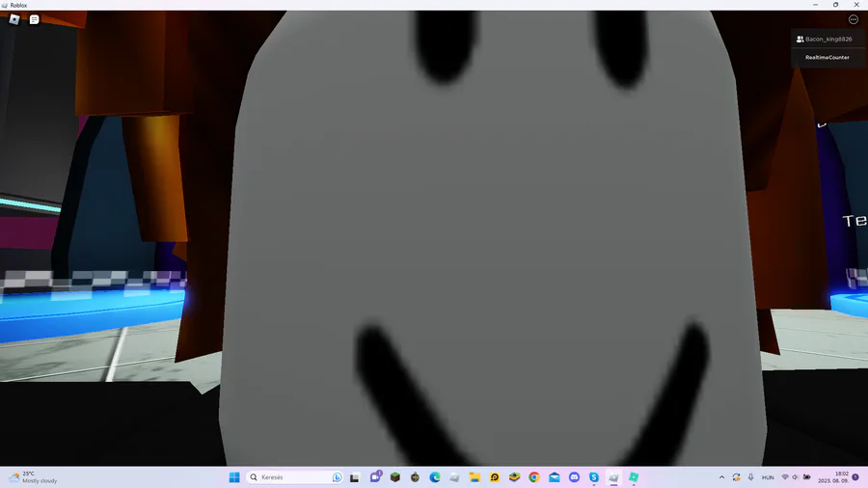The width and height of the screenshot is (868, 488).
Task: Open Wi-Fi network quick settings
Action: pos(785,477)
